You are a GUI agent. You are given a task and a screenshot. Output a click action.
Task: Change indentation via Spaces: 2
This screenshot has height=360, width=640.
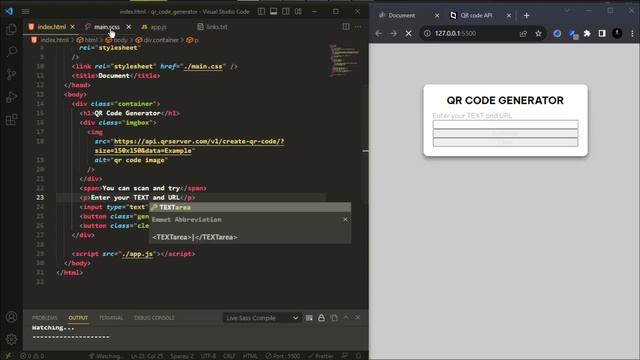[182, 356]
